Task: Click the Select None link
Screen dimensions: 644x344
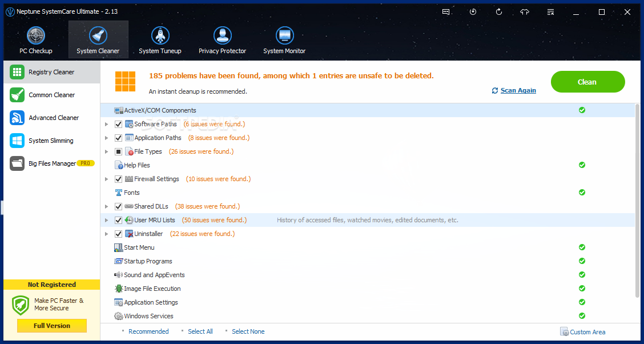Action: (x=248, y=331)
